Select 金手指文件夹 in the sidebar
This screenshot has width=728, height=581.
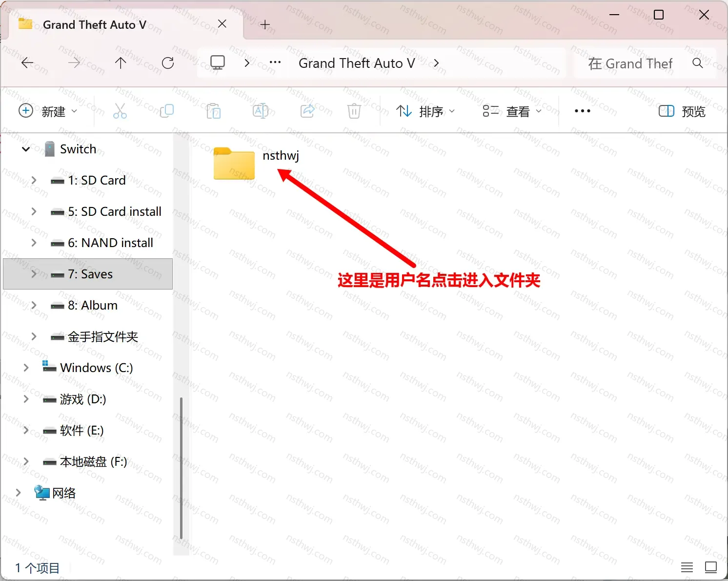(x=103, y=336)
